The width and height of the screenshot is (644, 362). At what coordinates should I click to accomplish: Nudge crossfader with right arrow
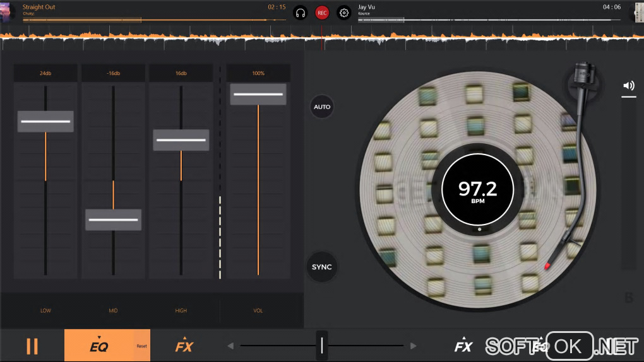[x=413, y=346]
